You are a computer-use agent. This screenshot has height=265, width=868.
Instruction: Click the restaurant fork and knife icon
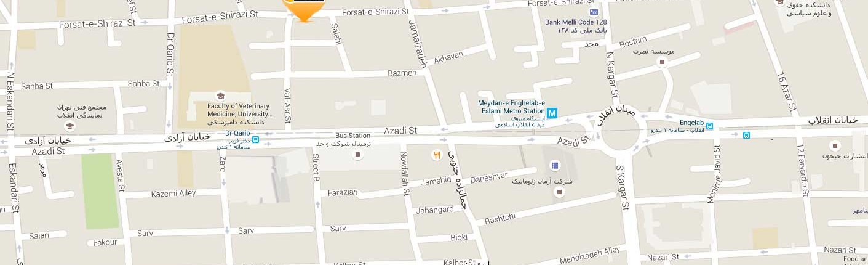pyautogui.click(x=437, y=155)
